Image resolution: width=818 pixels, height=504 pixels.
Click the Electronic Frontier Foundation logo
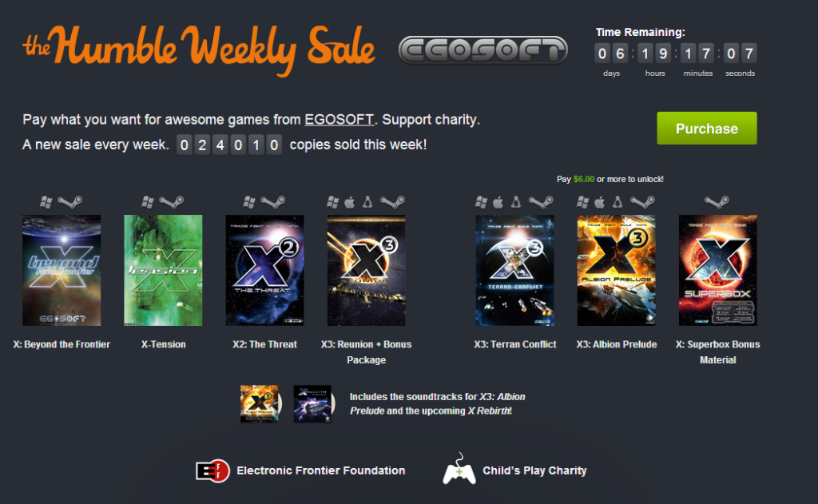tap(212, 471)
